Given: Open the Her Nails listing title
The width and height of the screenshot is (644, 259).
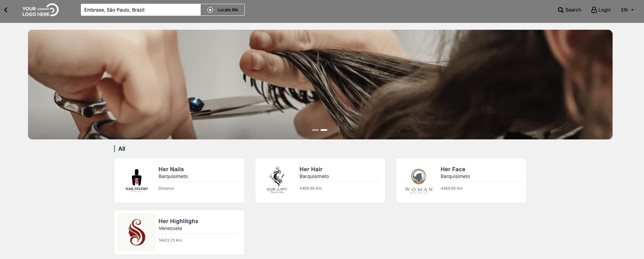Looking at the screenshot, I should [x=171, y=169].
